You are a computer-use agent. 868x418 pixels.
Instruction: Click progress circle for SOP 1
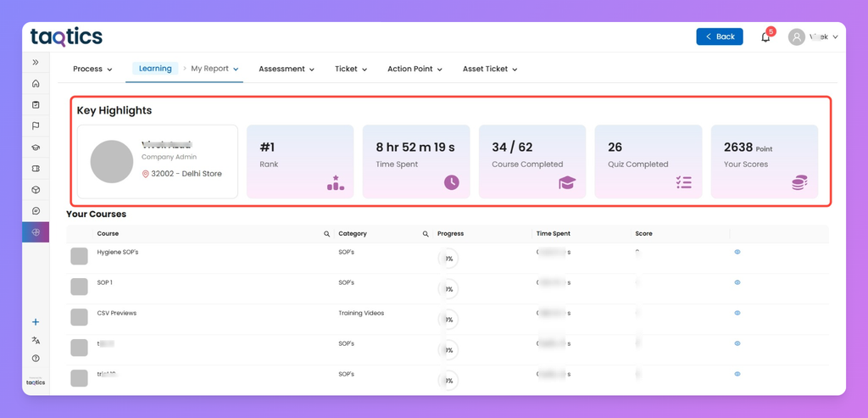(x=448, y=289)
